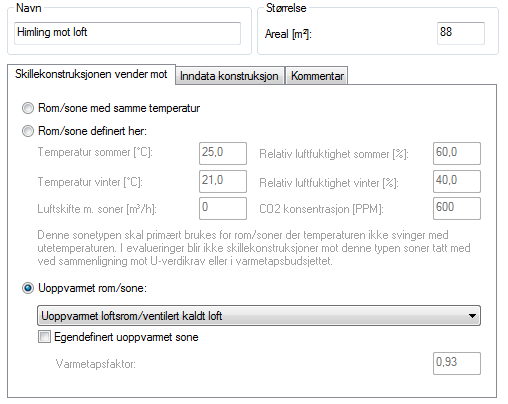Screen dimensions: 508x404
Task: Select 'Rom/sone med samme temperatur' radio button
Action: point(28,108)
